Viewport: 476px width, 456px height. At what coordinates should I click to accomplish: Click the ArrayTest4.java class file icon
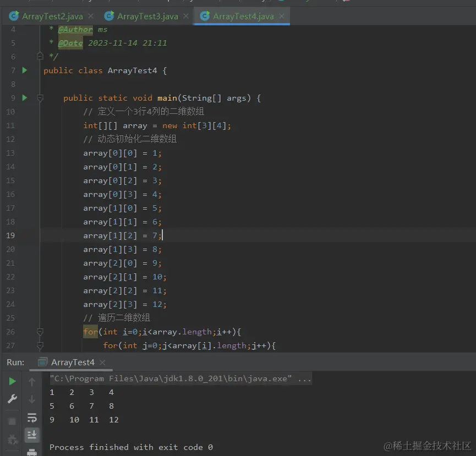point(205,16)
